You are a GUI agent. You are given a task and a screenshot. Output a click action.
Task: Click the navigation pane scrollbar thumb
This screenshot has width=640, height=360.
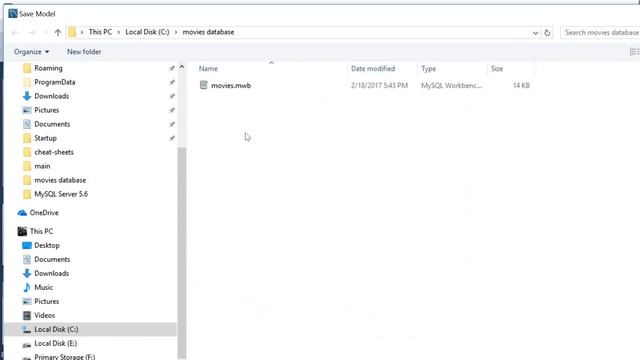point(182,252)
